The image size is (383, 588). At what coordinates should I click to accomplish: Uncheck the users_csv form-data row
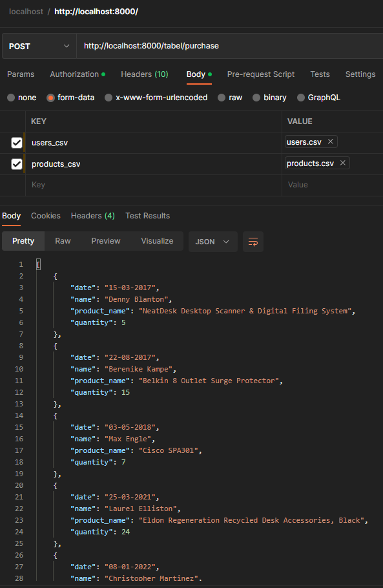pos(16,142)
